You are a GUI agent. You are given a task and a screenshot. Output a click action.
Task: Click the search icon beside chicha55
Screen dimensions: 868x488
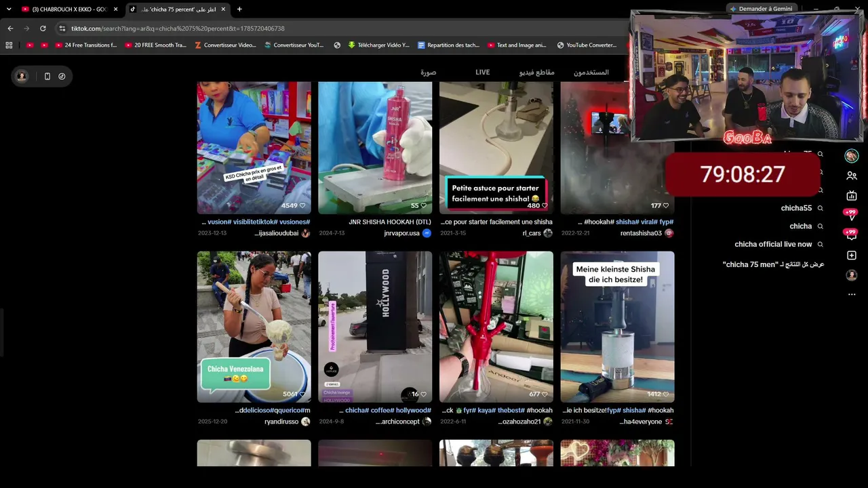(x=820, y=208)
